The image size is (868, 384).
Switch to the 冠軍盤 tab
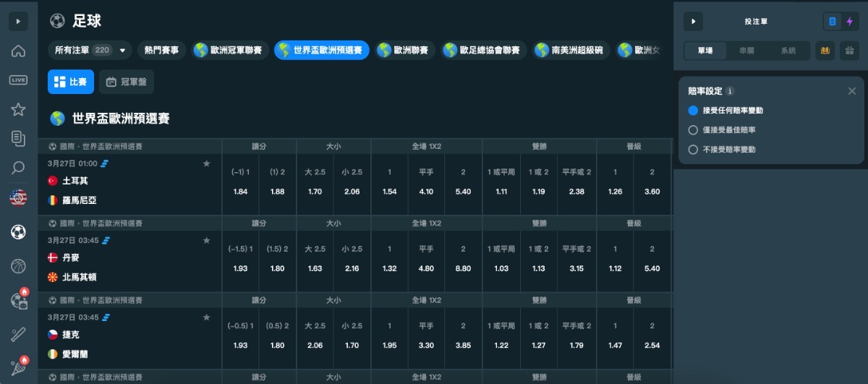127,82
